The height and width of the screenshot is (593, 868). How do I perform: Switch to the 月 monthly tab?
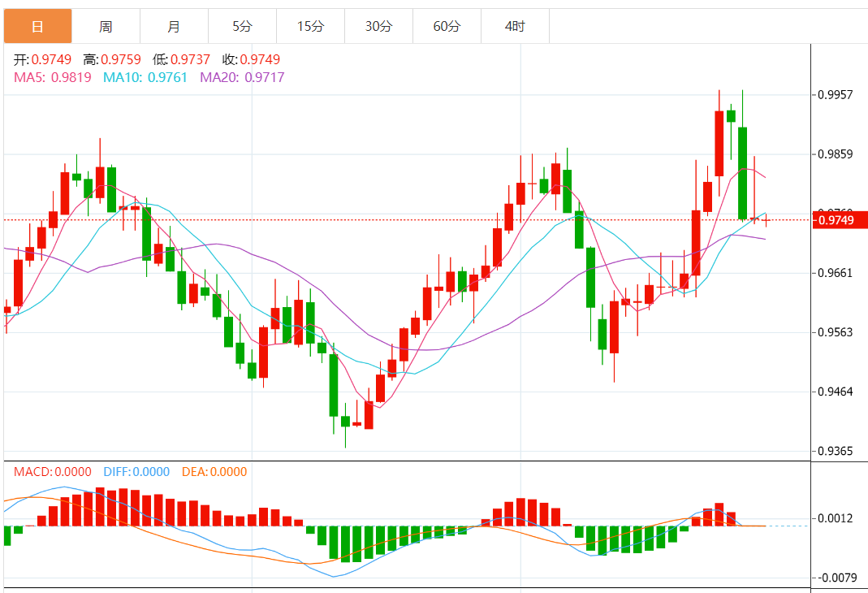pos(174,26)
